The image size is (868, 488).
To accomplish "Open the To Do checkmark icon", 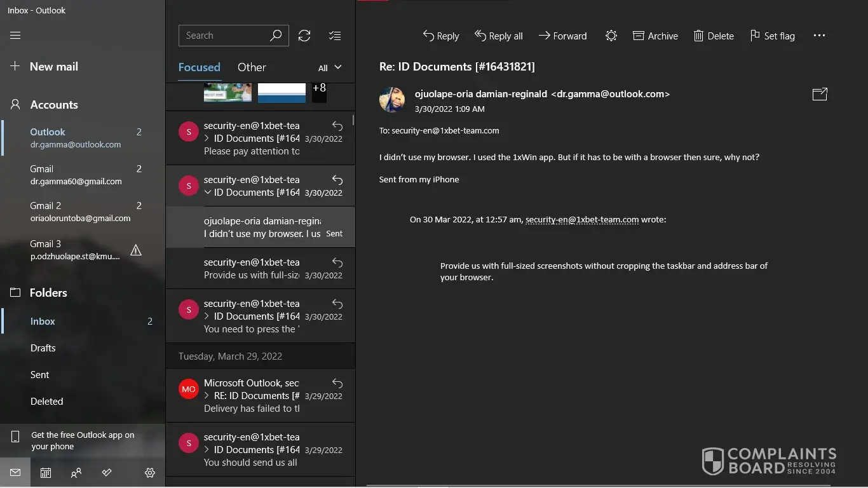I will tap(107, 473).
